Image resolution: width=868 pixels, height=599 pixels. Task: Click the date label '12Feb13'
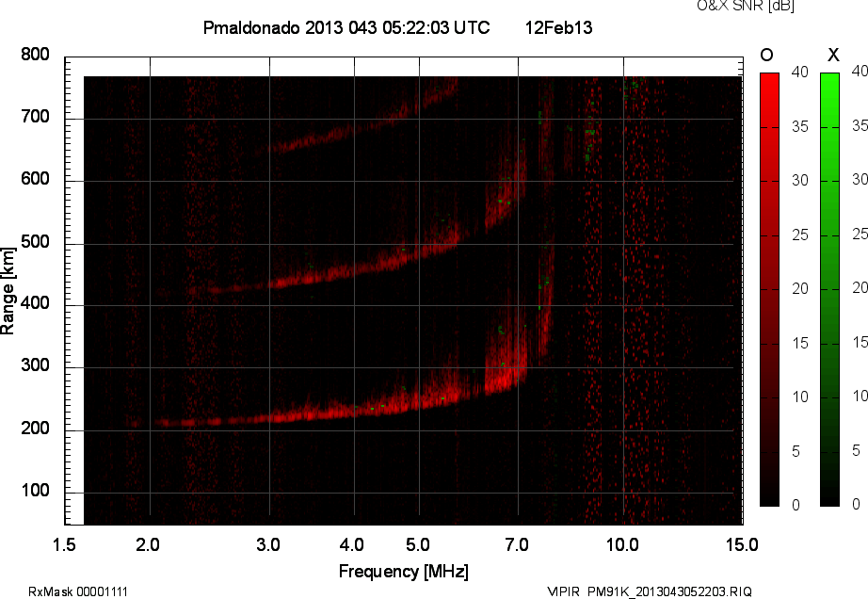tap(558, 27)
